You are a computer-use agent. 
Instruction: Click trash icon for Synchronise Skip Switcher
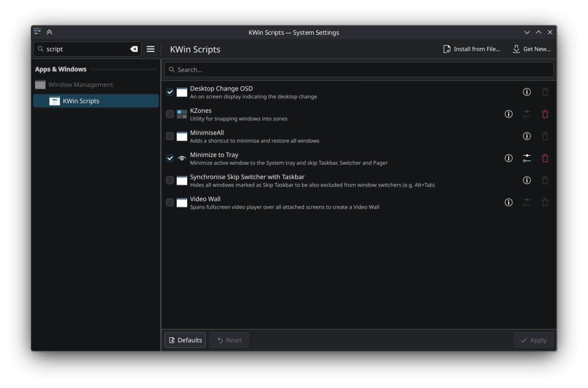pyautogui.click(x=545, y=181)
